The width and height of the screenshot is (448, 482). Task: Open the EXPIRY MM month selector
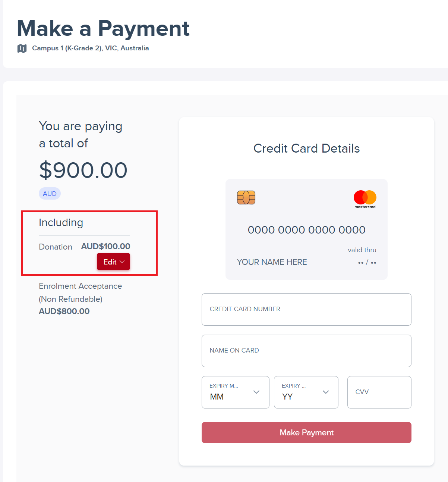click(235, 392)
